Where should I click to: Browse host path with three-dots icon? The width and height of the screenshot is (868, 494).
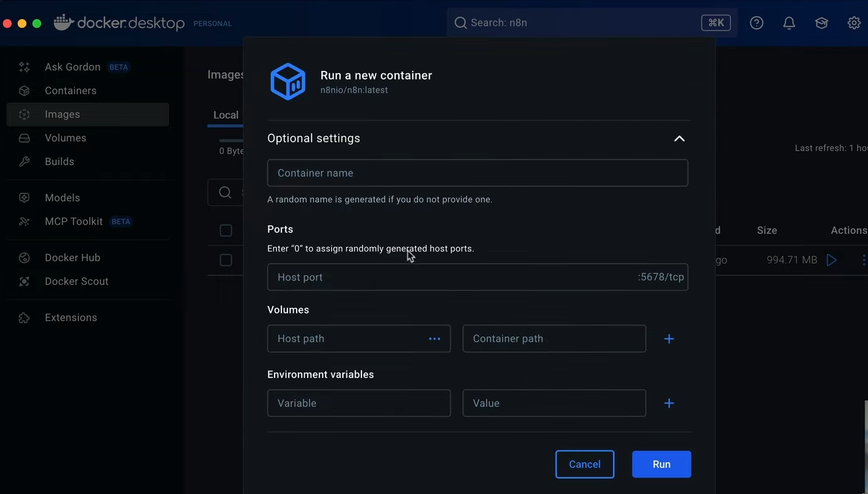435,339
